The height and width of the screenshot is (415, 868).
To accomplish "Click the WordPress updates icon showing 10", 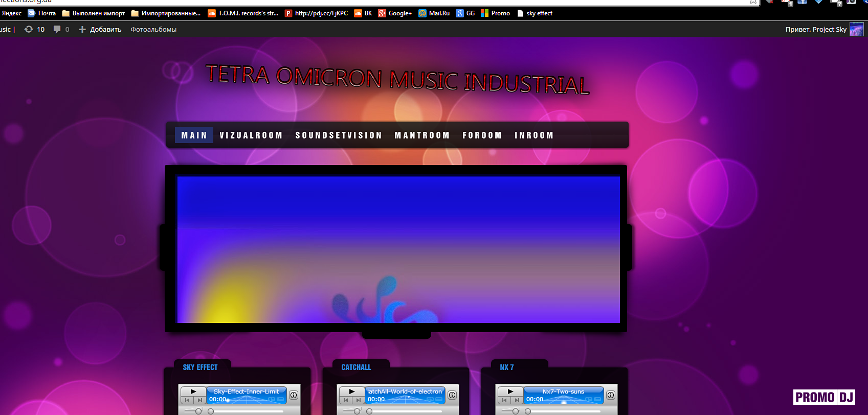I will [34, 30].
